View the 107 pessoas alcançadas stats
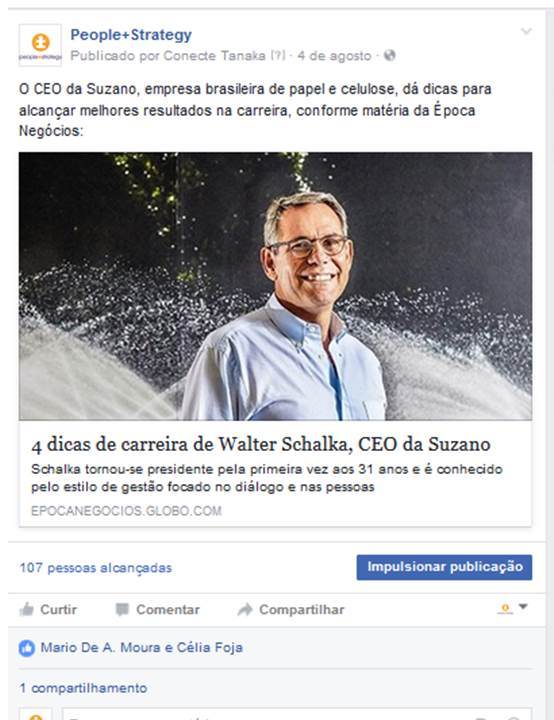The width and height of the screenshot is (554, 720). click(96, 568)
